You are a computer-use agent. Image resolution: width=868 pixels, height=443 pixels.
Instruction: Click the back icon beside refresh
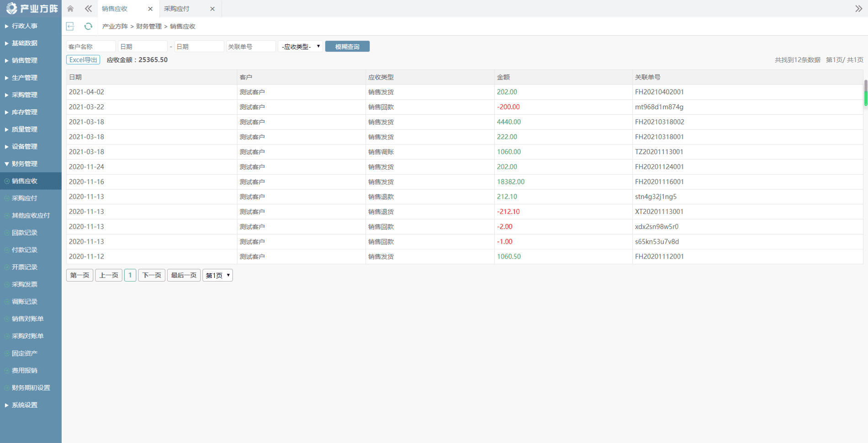click(x=70, y=27)
